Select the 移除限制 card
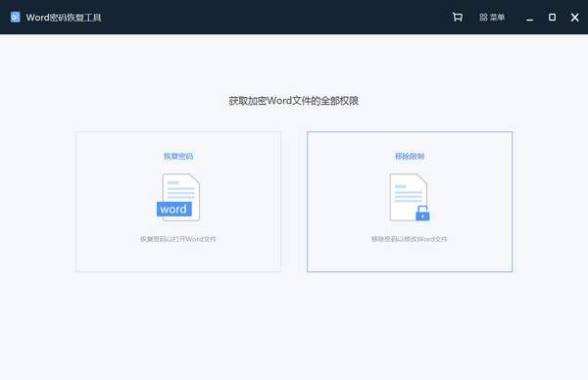 click(410, 202)
